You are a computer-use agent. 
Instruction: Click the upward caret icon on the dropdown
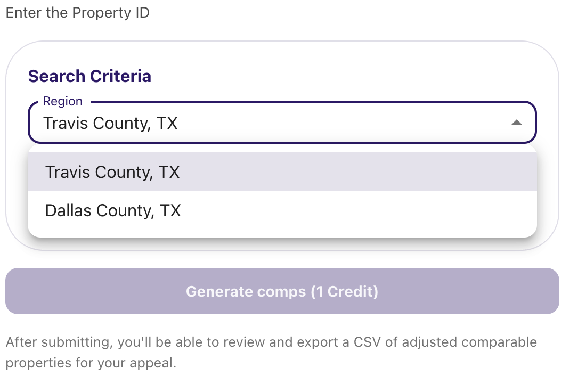[517, 123]
